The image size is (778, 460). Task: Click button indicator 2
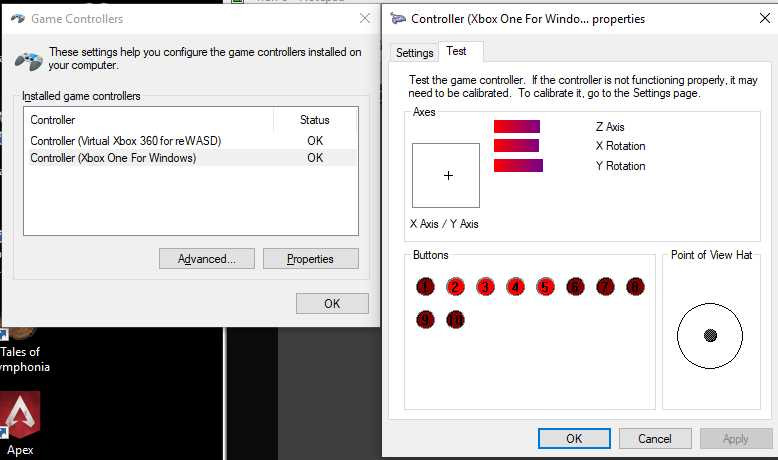pos(455,286)
